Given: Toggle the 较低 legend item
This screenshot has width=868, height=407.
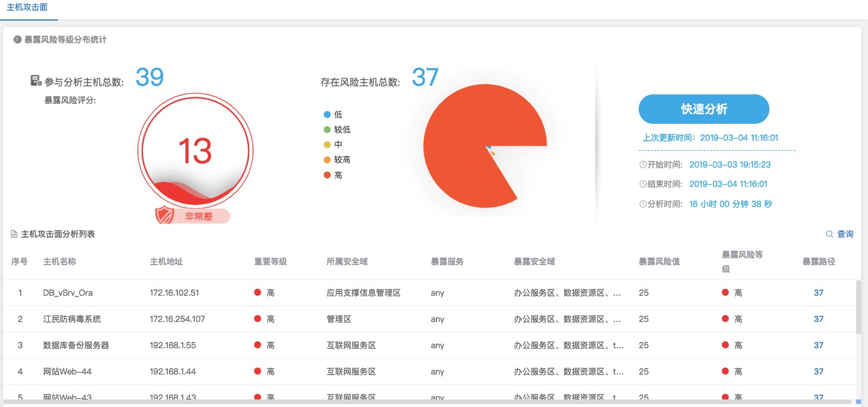Looking at the screenshot, I should click(337, 129).
